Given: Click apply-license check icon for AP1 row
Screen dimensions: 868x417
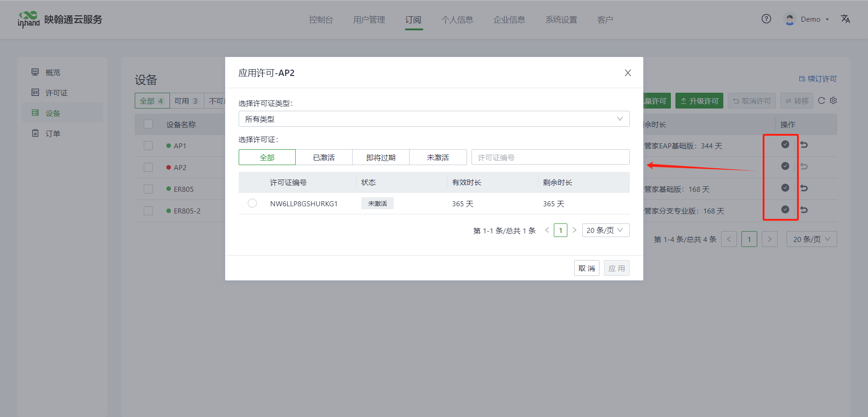Looking at the screenshot, I should [x=785, y=144].
